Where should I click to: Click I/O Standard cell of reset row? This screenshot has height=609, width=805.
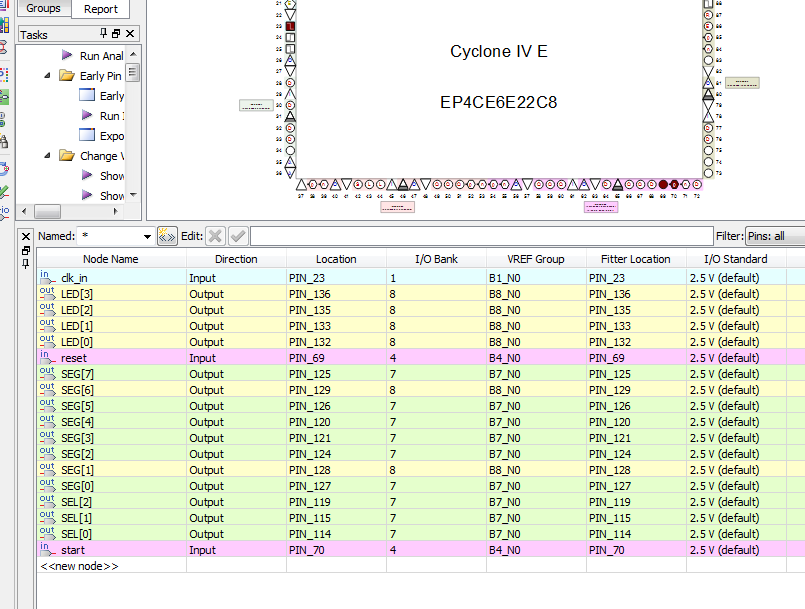pos(736,358)
